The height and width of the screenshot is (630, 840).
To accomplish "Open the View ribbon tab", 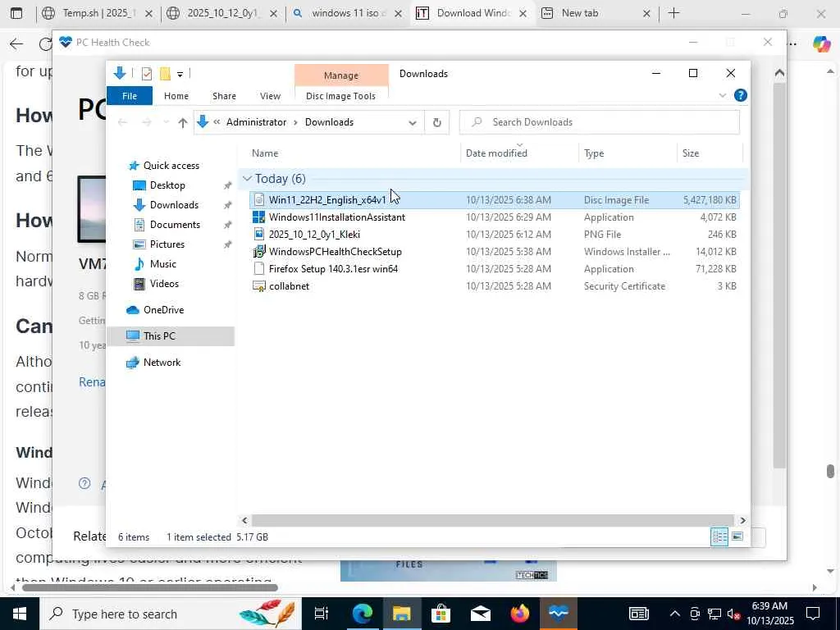I will [270, 96].
